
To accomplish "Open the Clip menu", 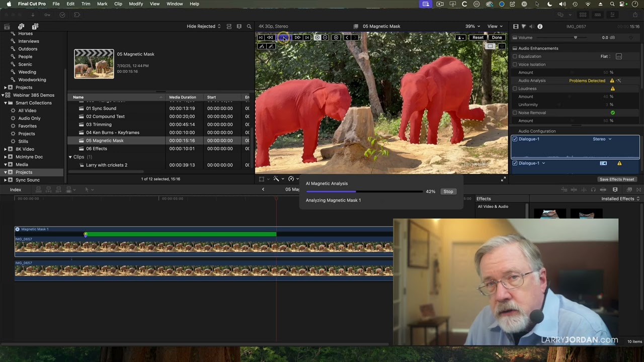I will (118, 4).
